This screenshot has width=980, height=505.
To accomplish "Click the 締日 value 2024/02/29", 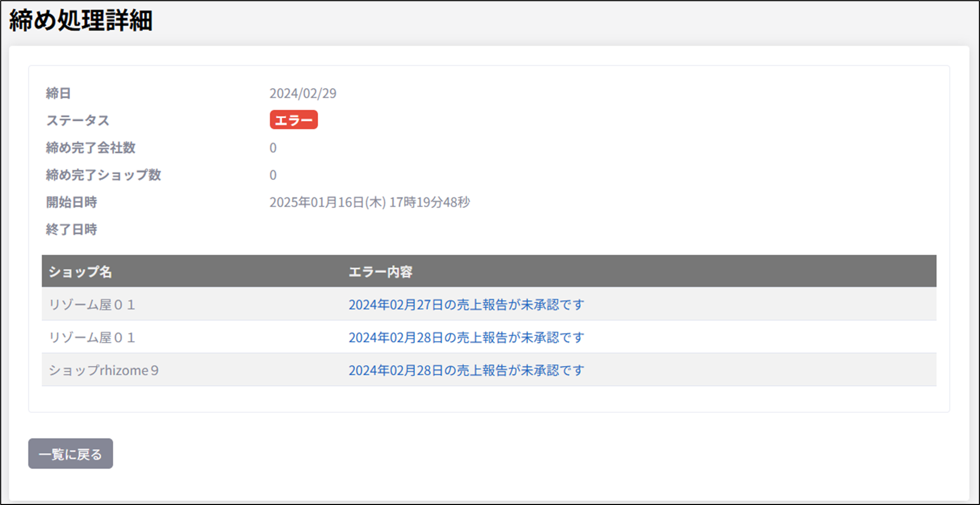I will coord(303,93).
